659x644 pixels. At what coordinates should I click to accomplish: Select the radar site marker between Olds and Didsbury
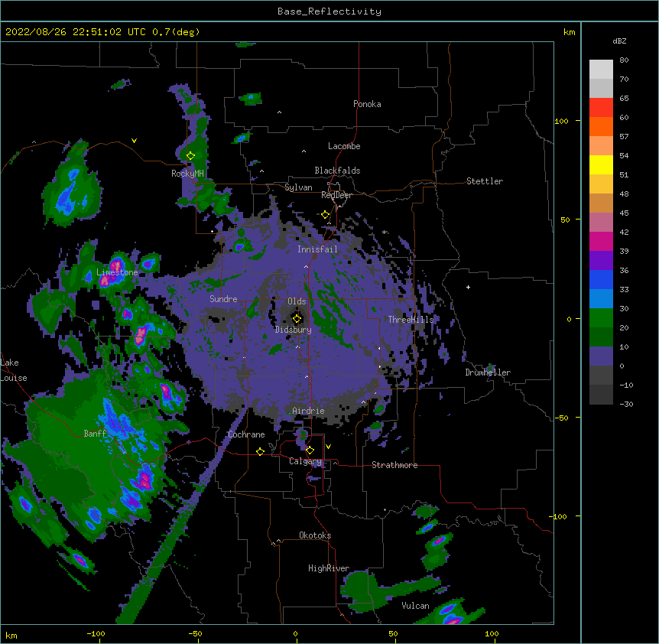pyautogui.click(x=297, y=319)
